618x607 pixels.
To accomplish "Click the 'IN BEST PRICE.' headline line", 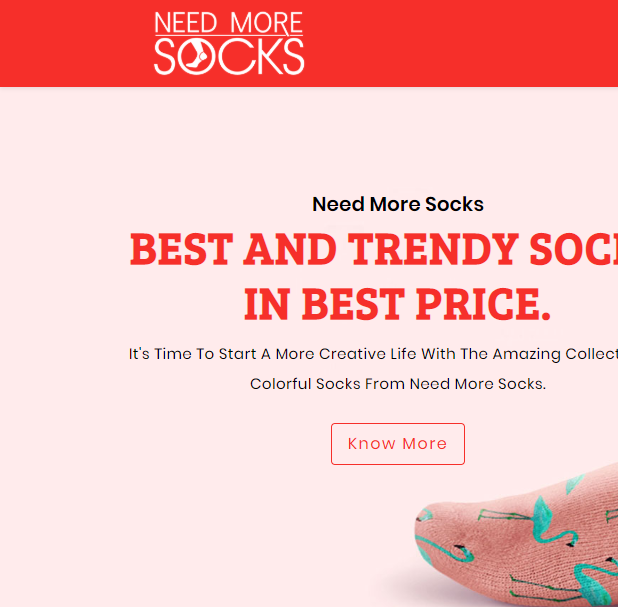I will 397,304.
